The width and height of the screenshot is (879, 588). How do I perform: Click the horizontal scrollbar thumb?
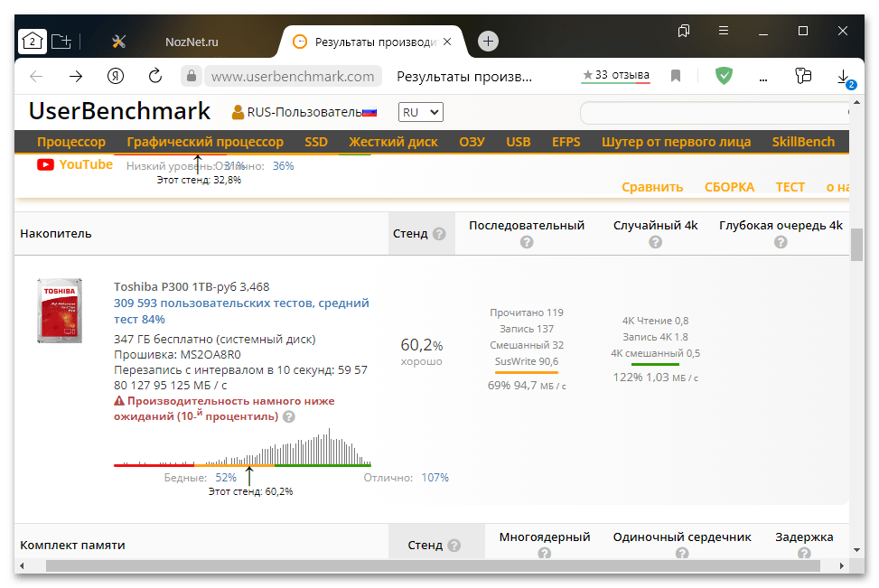[433, 566]
